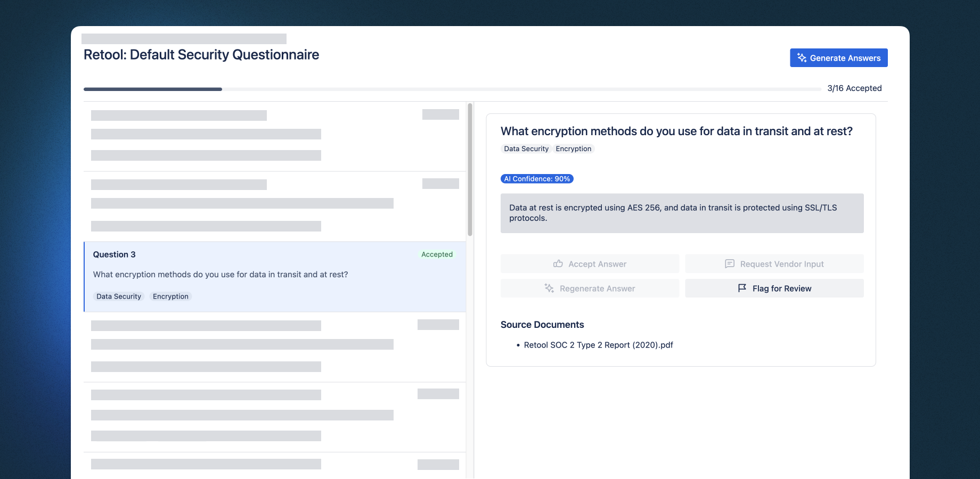Open the Retool SOC 2 Type 2 Report link

(598, 345)
